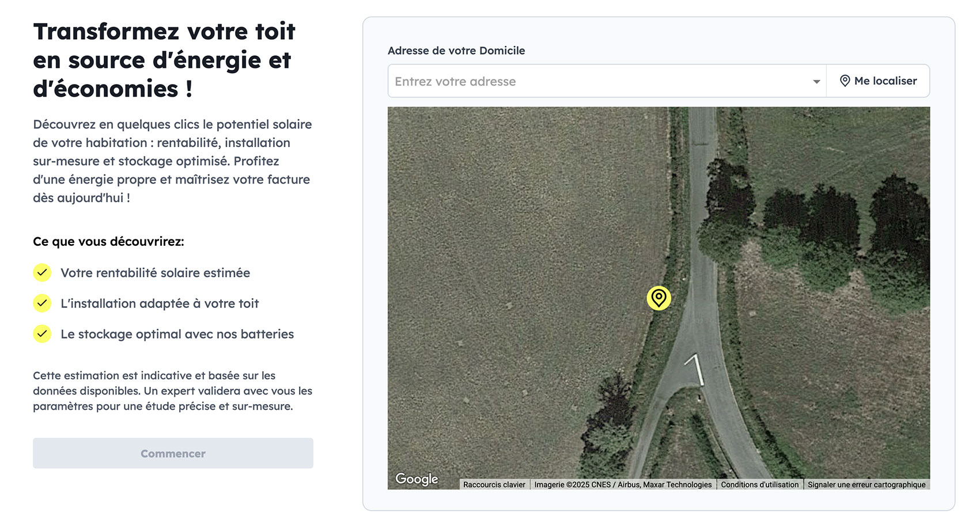This screenshot has width=980, height=529.
Task: Click the 'Transformez votre toit' heading
Action: click(164, 60)
